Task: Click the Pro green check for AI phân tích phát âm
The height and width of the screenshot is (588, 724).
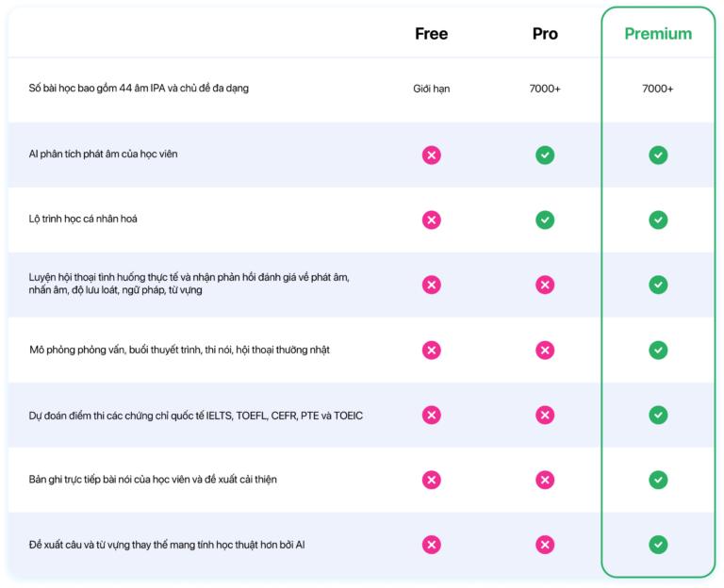Action: pos(545,155)
